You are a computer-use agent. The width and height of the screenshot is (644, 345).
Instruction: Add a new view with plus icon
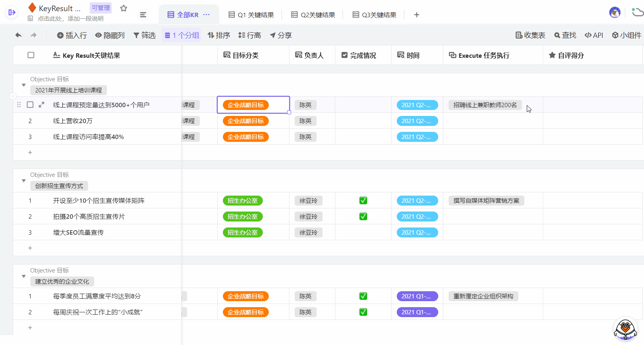coord(416,15)
